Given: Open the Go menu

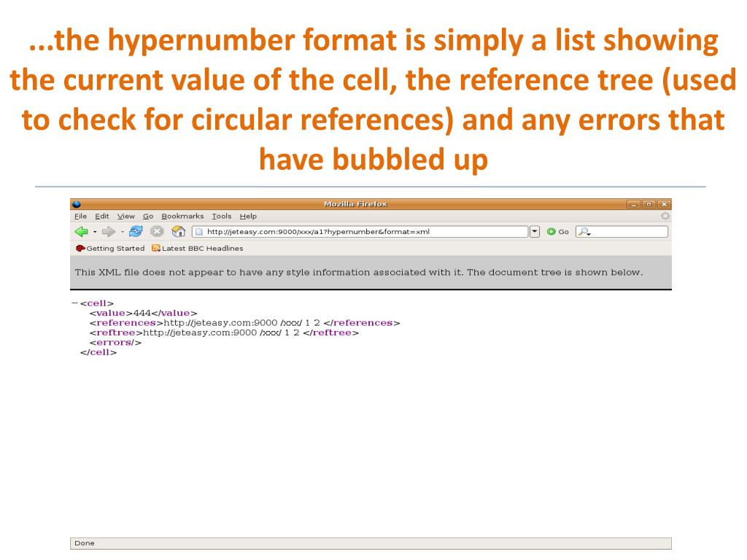Looking at the screenshot, I should tap(148, 216).
